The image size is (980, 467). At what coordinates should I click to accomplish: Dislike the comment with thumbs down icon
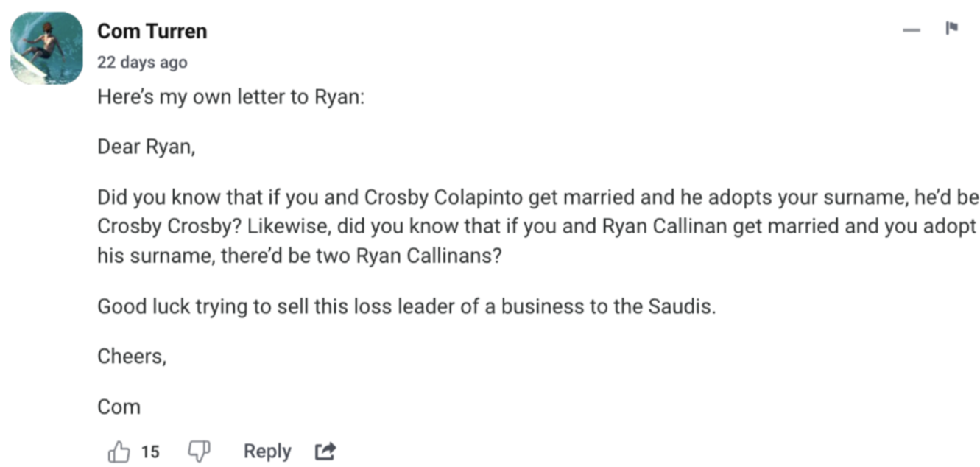(x=199, y=451)
